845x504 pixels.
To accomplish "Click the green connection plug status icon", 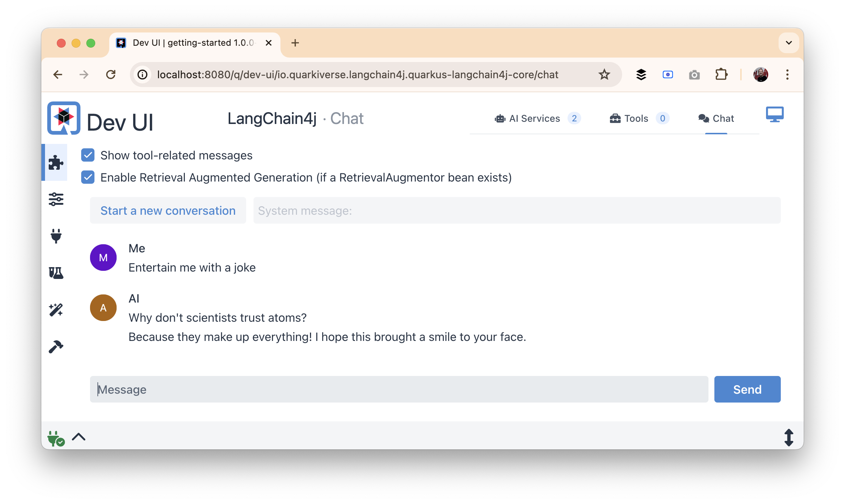I will 56,438.
